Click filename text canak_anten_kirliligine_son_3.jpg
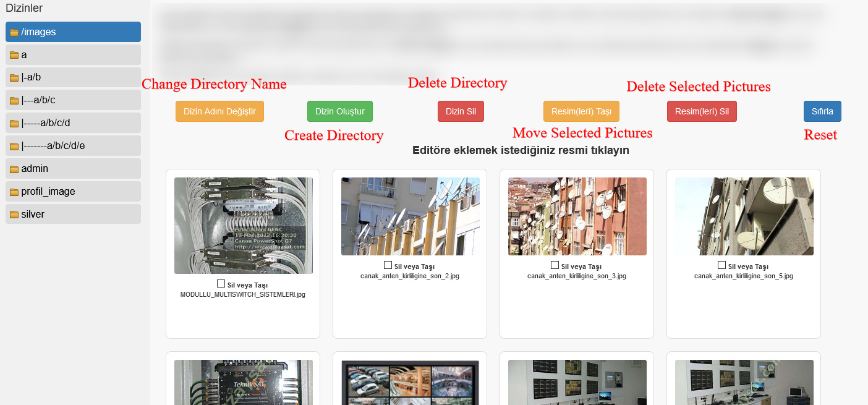This screenshot has height=405, width=868. [x=577, y=276]
